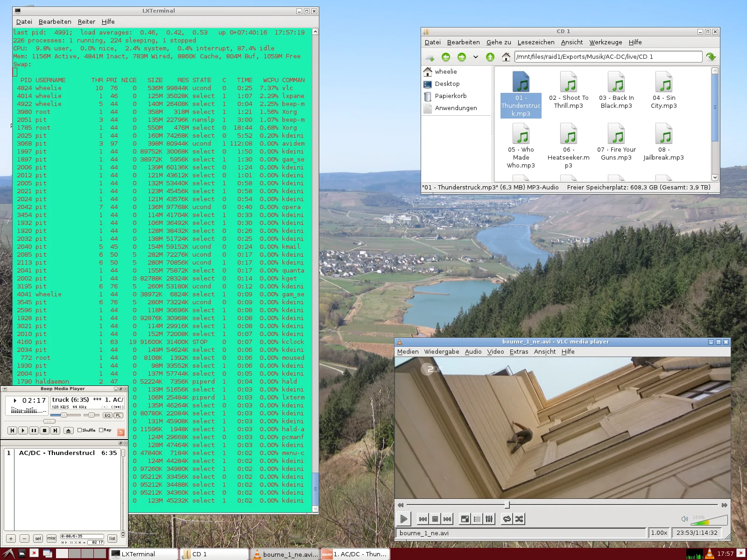Open navigation history dropdown arrow in file manager
747x560 pixels.
click(x=476, y=57)
